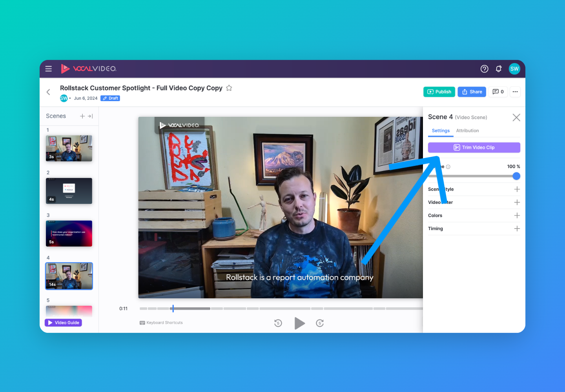The width and height of the screenshot is (565, 392).
Task: Add a new scene with plus icon
Action: 82,116
